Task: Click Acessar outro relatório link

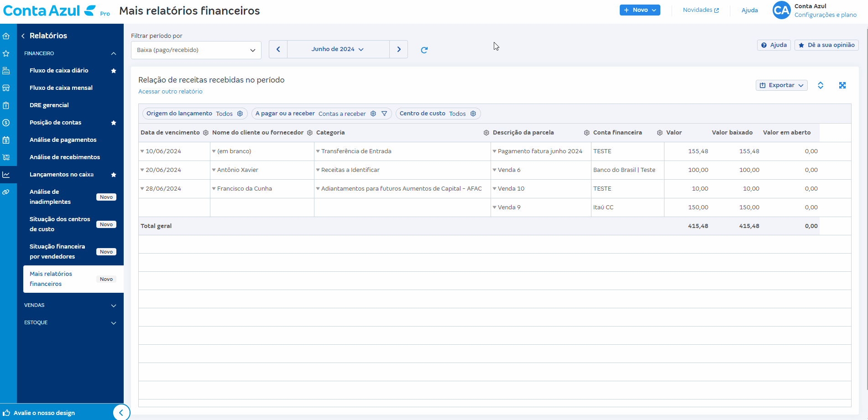Action: pyautogui.click(x=170, y=92)
